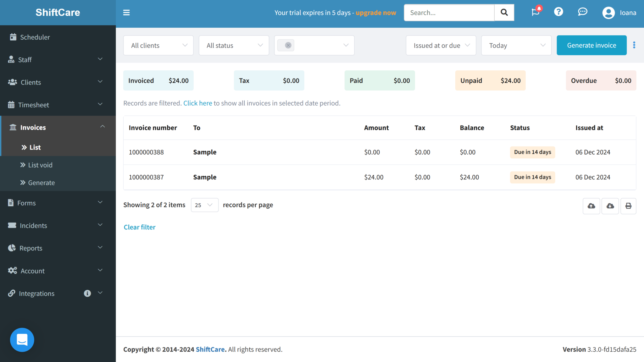
Task: Select the Invoices icon in the sidebar
Action: coord(13,127)
